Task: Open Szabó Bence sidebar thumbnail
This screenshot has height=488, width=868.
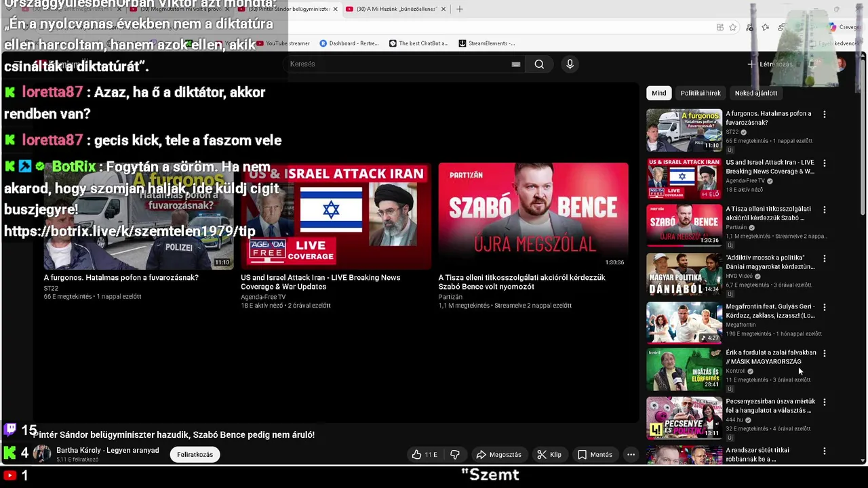Action: click(x=684, y=225)
